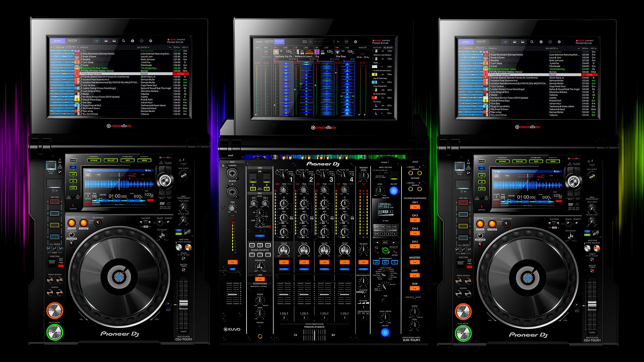The image size is (644, 362).
Task: Choose 1/16 beat on mixer X-PAD
Action: pos(376,227)
